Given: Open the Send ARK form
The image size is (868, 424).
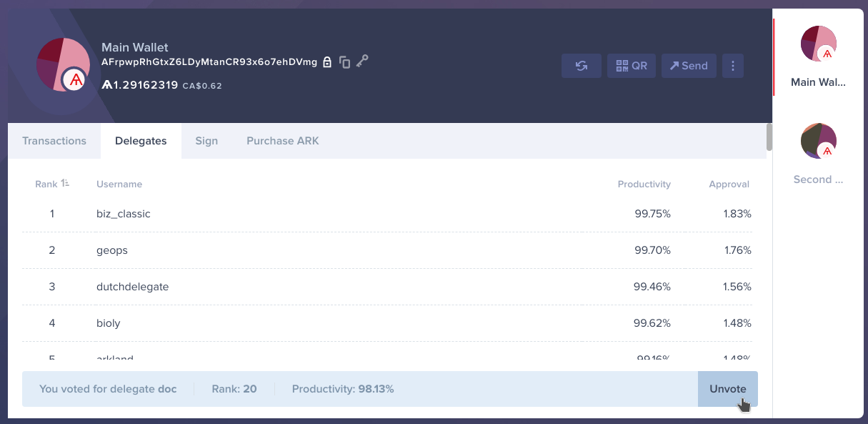Looking at the screenshot, I should 689,66.
